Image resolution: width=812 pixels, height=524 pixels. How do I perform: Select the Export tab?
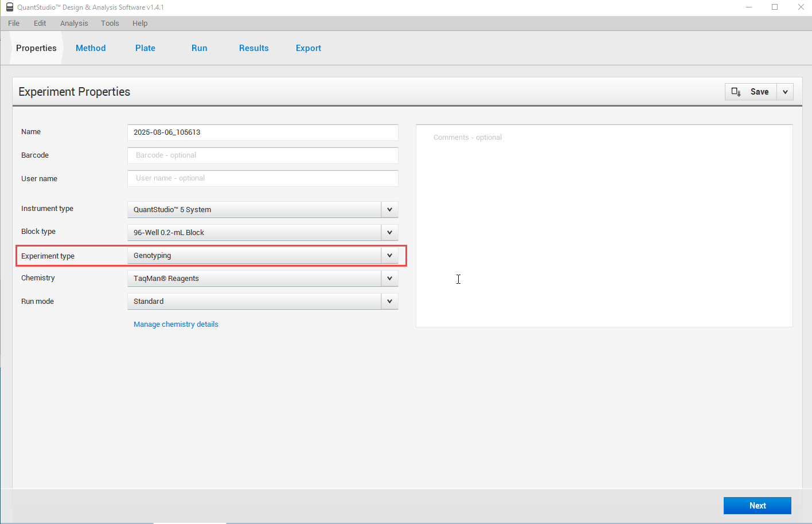308,48
